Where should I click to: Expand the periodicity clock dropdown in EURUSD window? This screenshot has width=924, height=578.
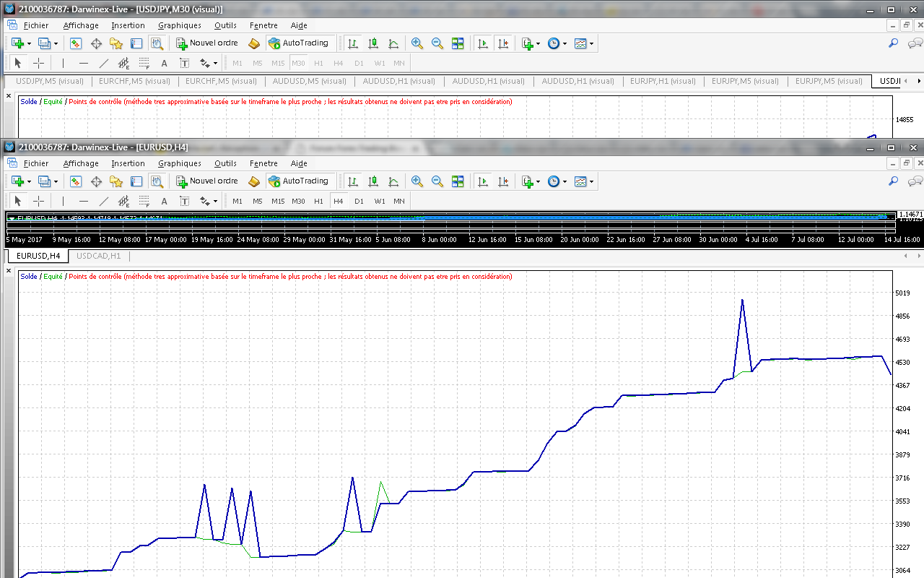564,182
